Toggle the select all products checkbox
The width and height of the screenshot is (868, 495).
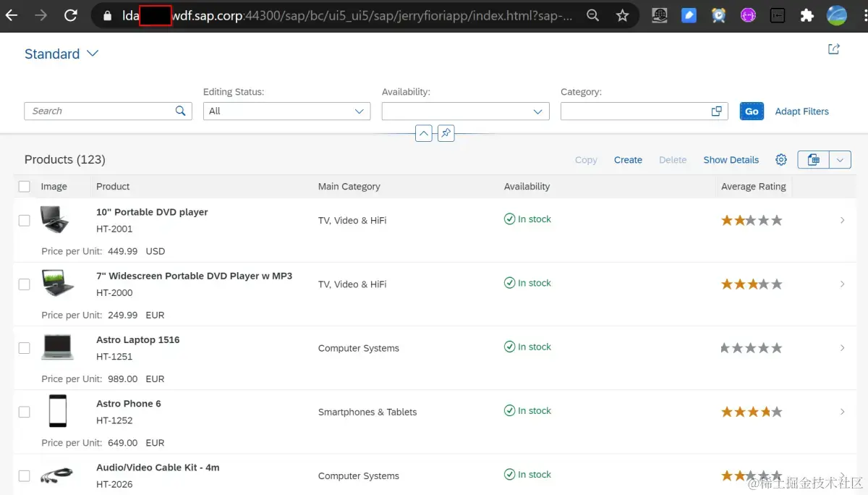click(x=25, y=187)
